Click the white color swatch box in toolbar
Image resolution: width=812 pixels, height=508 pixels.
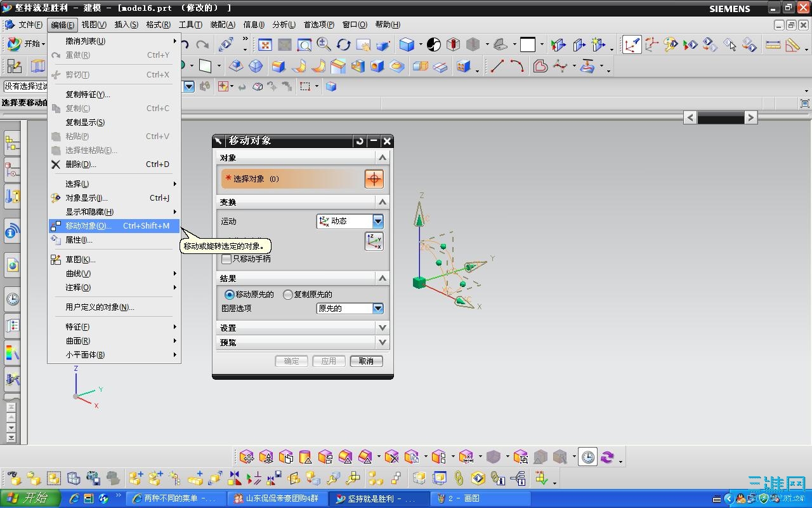528,44
